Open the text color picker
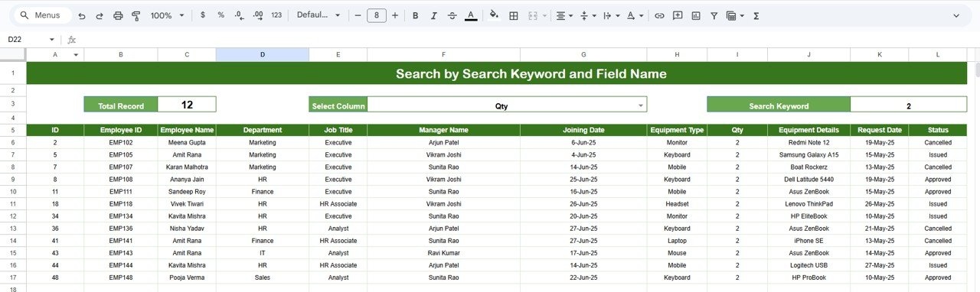 point(471,15)
